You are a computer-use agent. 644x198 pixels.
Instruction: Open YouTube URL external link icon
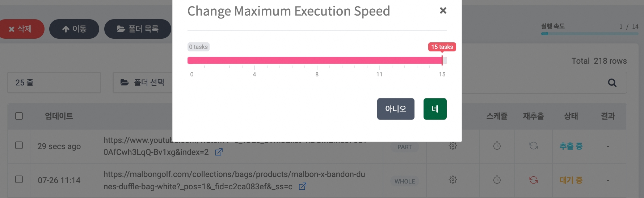[x=219, y=152]
